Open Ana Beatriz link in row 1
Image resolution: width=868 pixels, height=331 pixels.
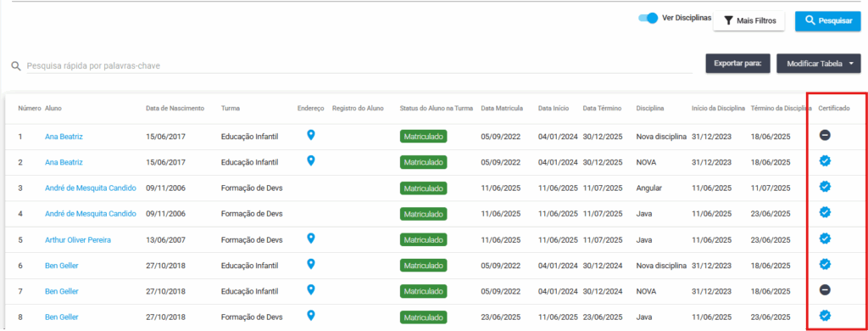[64, 137]
